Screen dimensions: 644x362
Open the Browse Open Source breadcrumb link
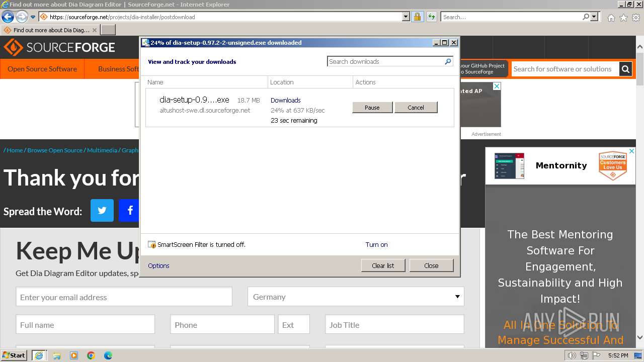point(55,150)
